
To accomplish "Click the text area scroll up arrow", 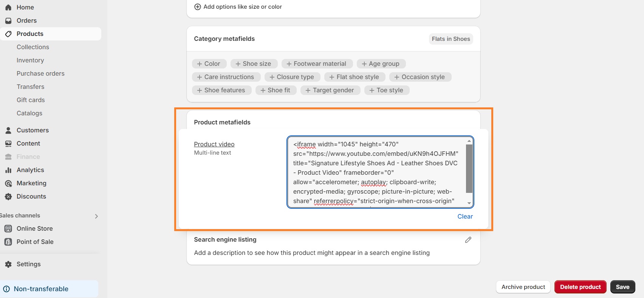I will coord(469,141).
